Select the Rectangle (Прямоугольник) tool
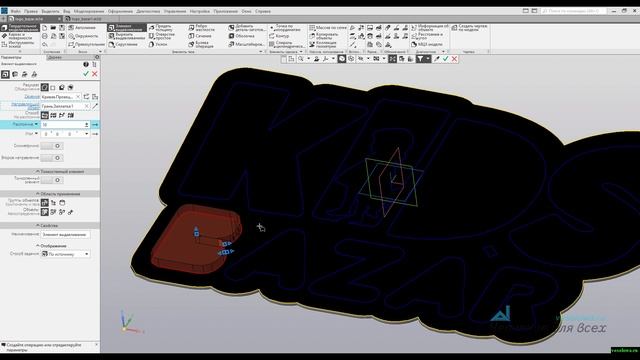Screen dimensions: 640x360 pos(87,44)
